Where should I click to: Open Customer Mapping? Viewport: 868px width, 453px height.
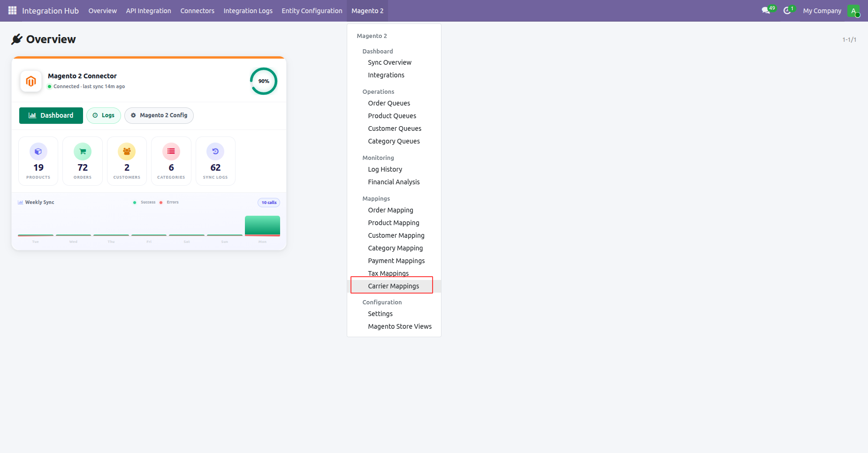tap(394, 235)
